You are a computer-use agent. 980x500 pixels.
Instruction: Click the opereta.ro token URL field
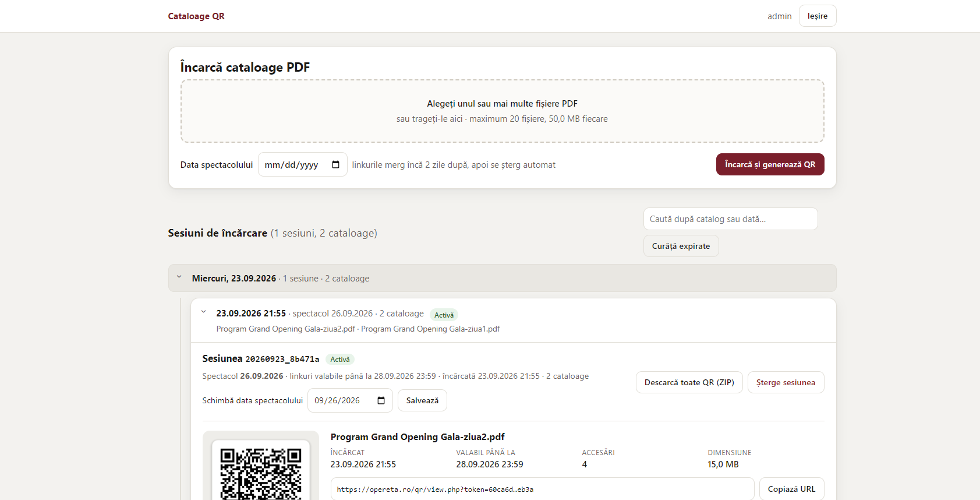point(542,489)
